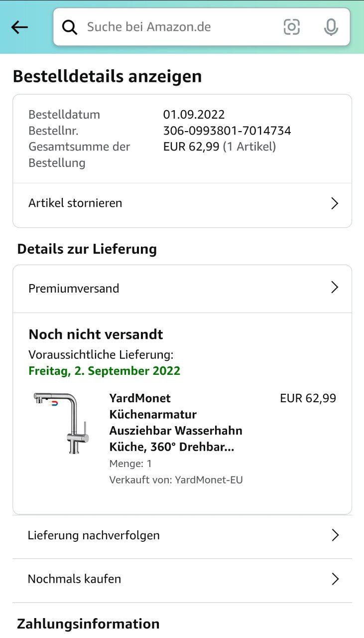Open the camera lens scan search

[292, 27]
